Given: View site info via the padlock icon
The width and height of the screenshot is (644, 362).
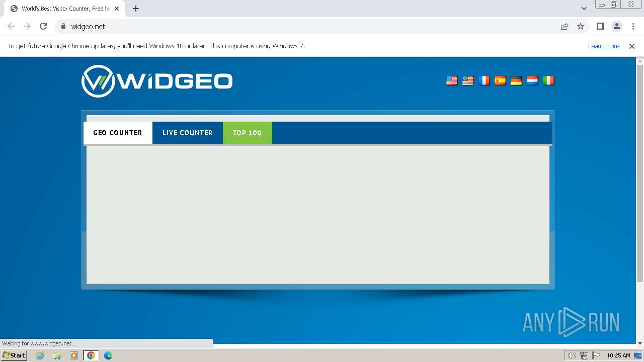Looking at the screenshot, I should [63, 26].
